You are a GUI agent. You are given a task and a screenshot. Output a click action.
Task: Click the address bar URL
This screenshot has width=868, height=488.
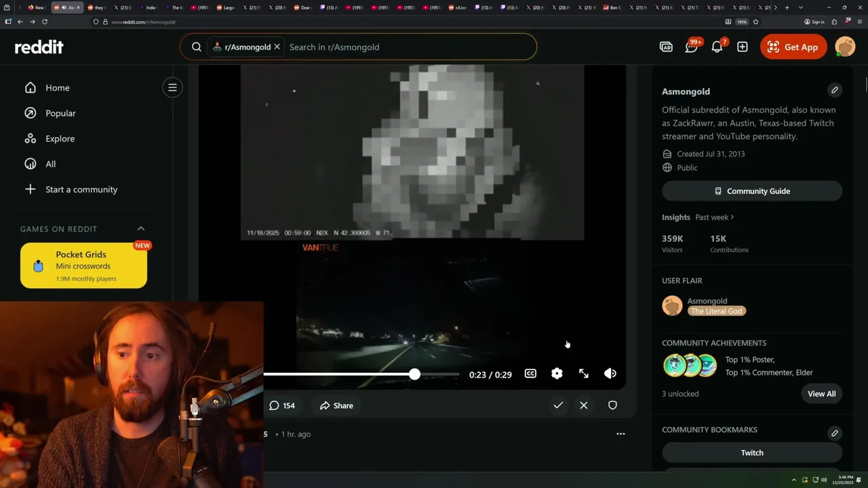[143, 22]
